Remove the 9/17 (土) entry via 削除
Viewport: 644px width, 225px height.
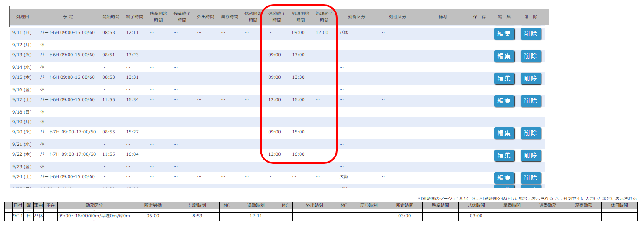pyautogui.click(x=531, y=101)
